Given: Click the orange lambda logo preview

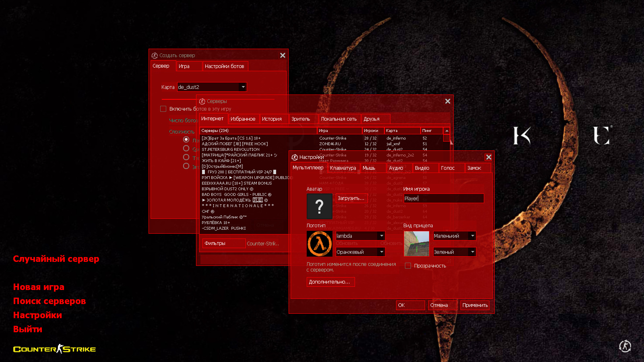Looking at the screenshot, I should pos(320,244).
